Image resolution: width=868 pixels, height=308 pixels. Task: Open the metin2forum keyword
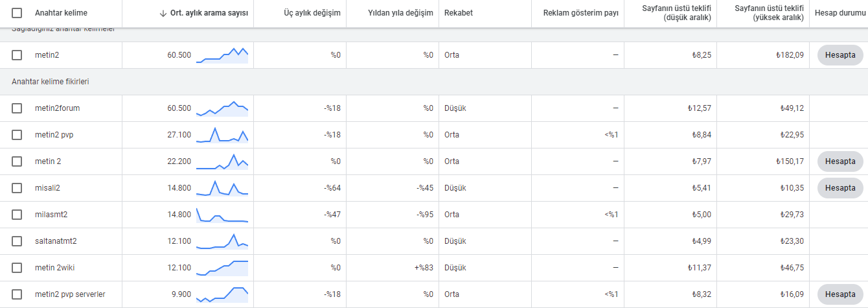(58, 108)
